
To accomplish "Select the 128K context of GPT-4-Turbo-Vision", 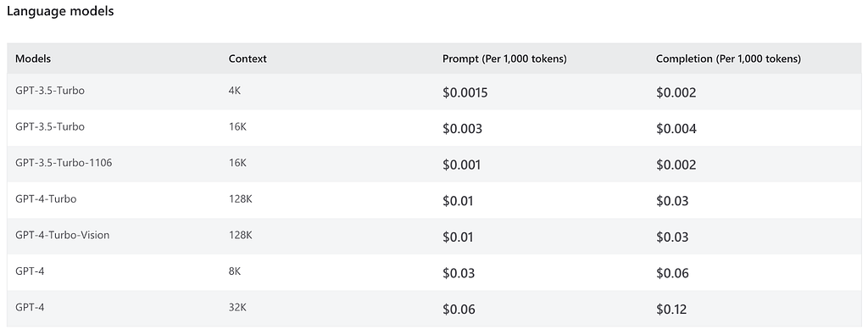I will (x=240, y=235).
